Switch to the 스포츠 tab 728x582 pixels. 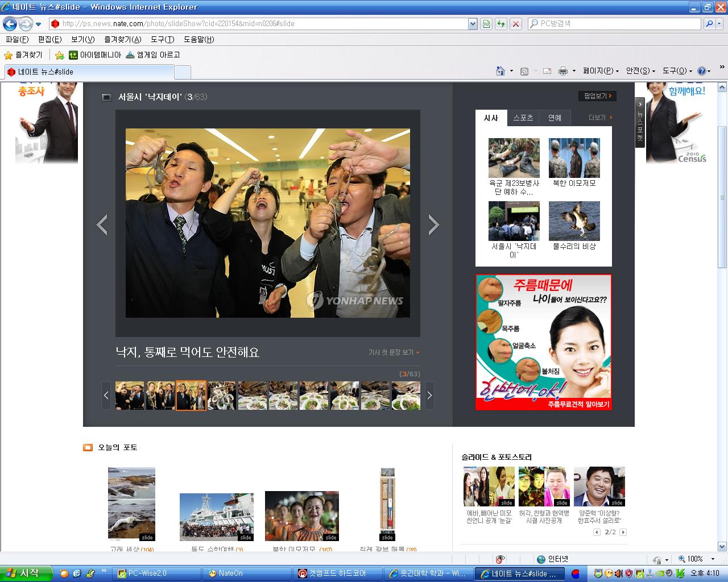pyautogui.click(x=523, y=118)
